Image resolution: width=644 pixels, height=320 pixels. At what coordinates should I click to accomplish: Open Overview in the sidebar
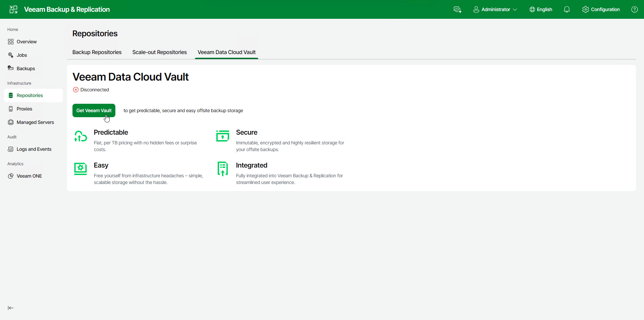click(34, 42)
